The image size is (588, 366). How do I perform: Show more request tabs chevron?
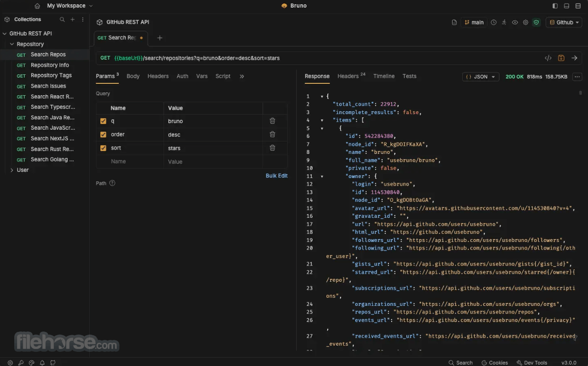[242, 76]
